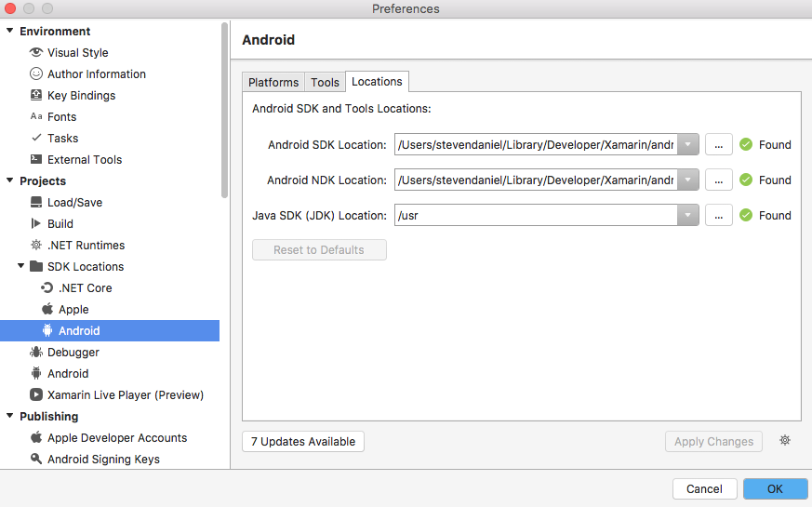Click the Fonts Aa icon
The width and height of the screenshot is (812, 507).
[x=35, y=116]
